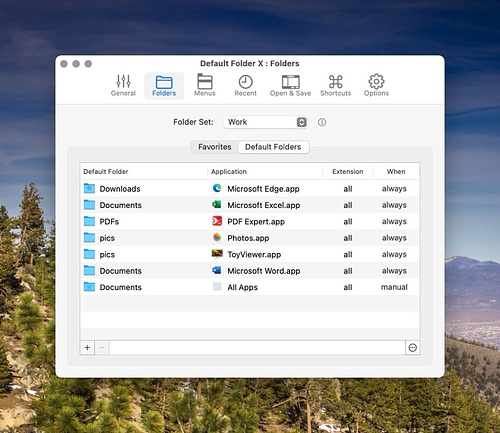Open the Recent preferences pane
This screenshot has width=500, height=433.
[x=245, y=85]
